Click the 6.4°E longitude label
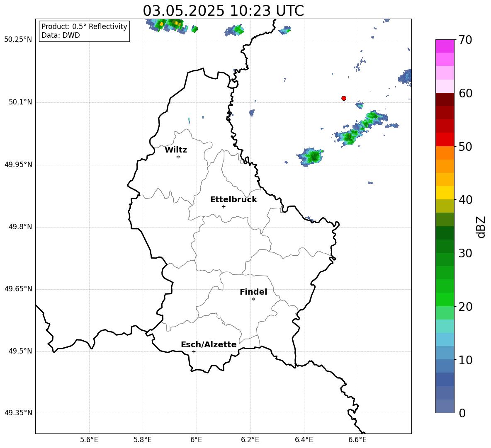Screen dimensions: 491x448 tap(304, 440)
